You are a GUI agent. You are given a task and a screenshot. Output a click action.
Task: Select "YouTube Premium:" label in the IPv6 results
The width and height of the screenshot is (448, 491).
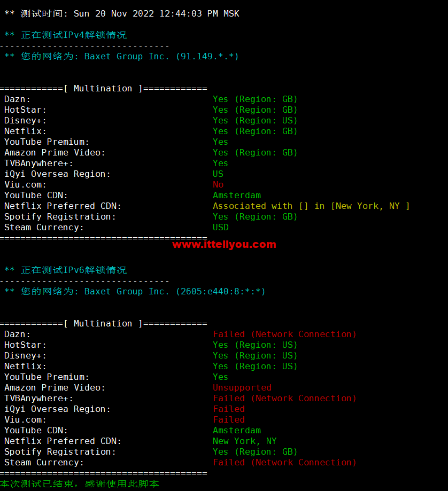[47, 377]
